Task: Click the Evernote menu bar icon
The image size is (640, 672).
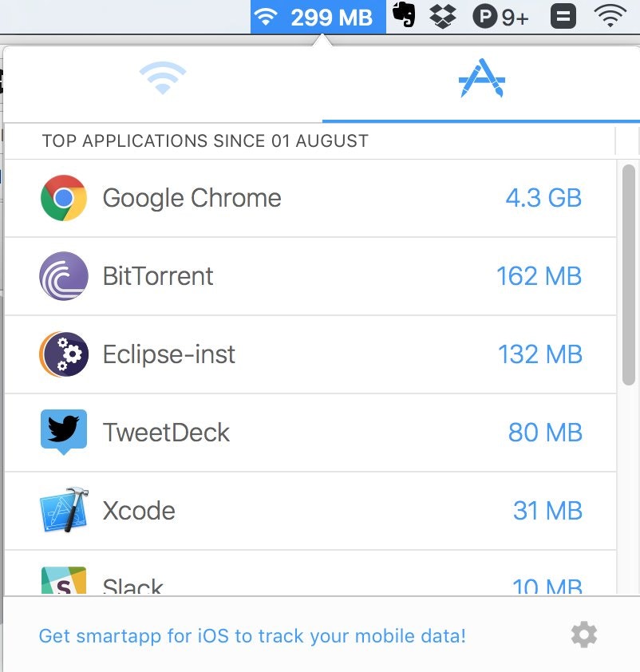Action: (x=405, y=14)
